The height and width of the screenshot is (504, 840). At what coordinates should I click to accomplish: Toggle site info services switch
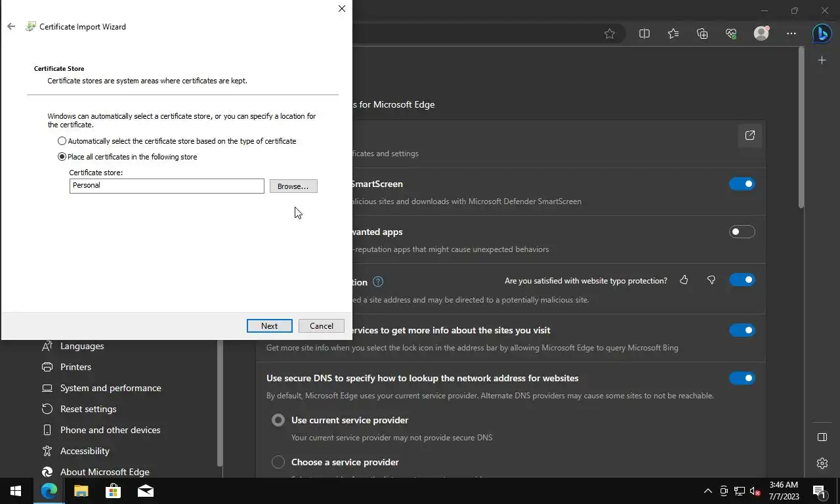coord(742,331)
